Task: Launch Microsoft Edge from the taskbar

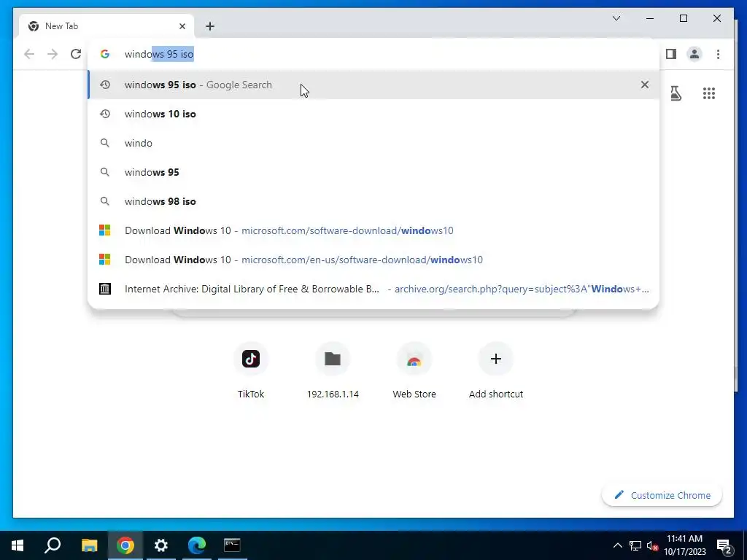Action: pos(197,545)
